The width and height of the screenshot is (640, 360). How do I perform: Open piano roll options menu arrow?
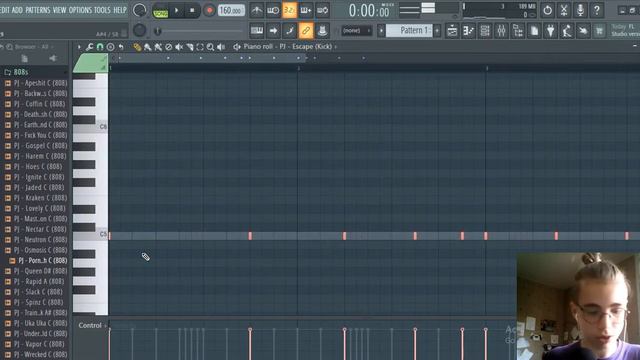point(79,47)
